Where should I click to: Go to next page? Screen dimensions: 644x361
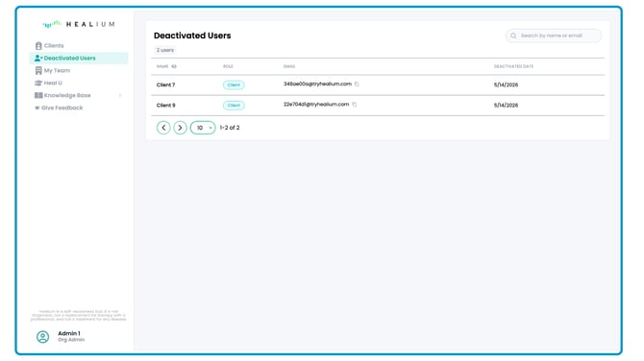(x=180, y=128)
